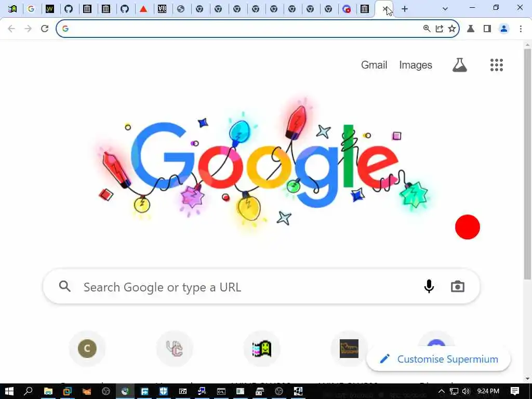Click magnifier icon in search box

pos(64,286)
